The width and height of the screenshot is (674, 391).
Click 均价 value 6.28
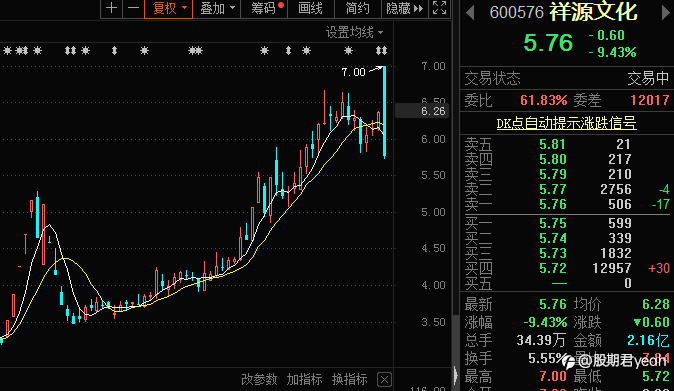[656, 305]
